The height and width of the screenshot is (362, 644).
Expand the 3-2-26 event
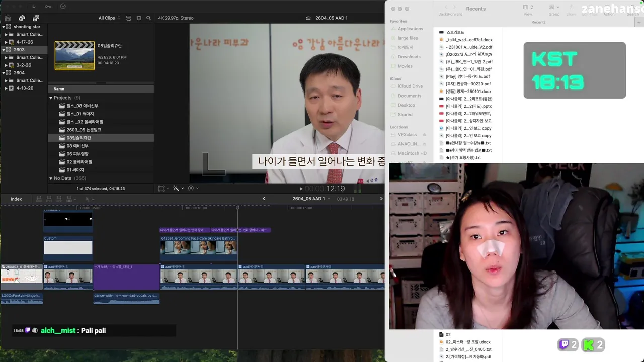coord(6,65)
